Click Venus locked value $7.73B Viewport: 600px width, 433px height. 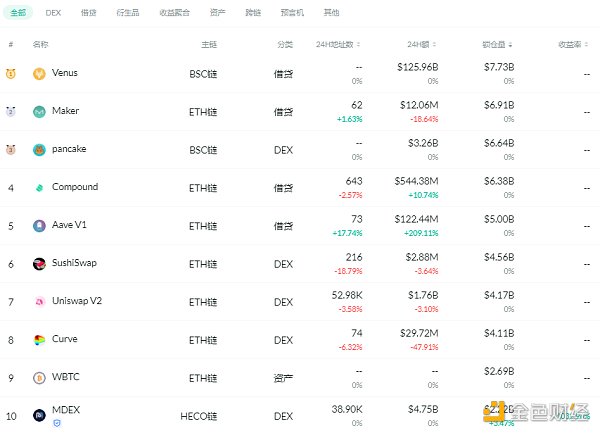(499, 67)
